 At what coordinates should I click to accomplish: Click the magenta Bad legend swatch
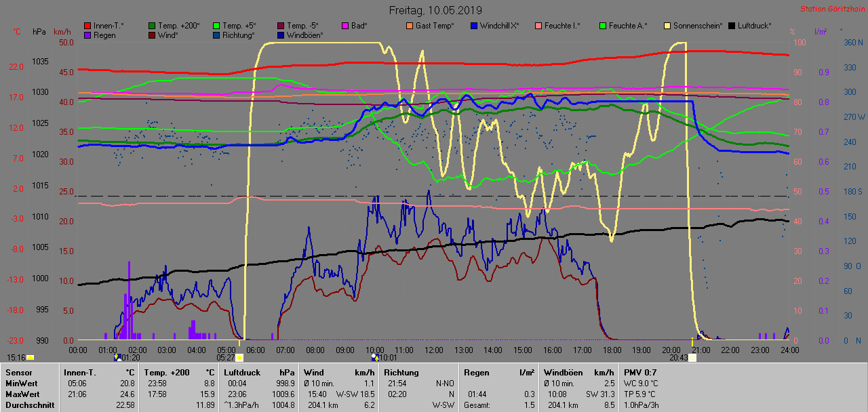(346, 26)
